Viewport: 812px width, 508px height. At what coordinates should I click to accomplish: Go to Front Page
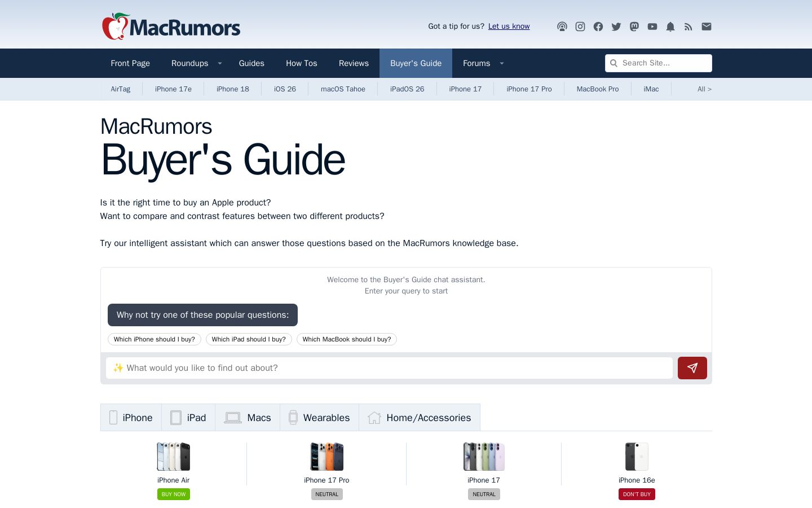(x=130, y=63)
